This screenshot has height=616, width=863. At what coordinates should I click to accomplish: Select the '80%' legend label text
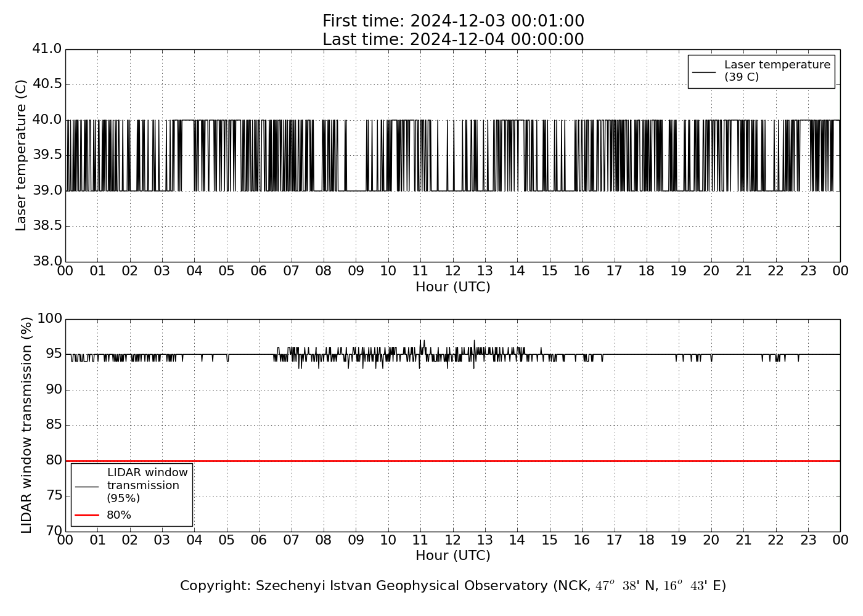coord(119,515)
